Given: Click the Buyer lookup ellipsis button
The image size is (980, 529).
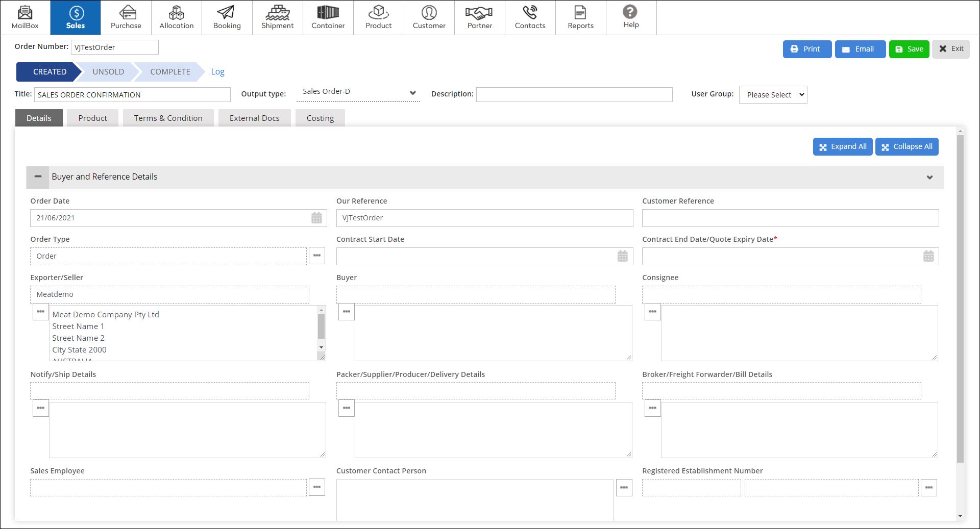Looking at the screenshot, I should [x=347, y=312].
